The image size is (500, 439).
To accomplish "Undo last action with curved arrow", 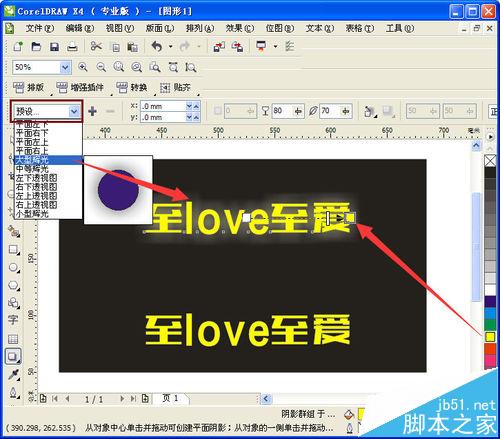I will click(x=157, y=46).
